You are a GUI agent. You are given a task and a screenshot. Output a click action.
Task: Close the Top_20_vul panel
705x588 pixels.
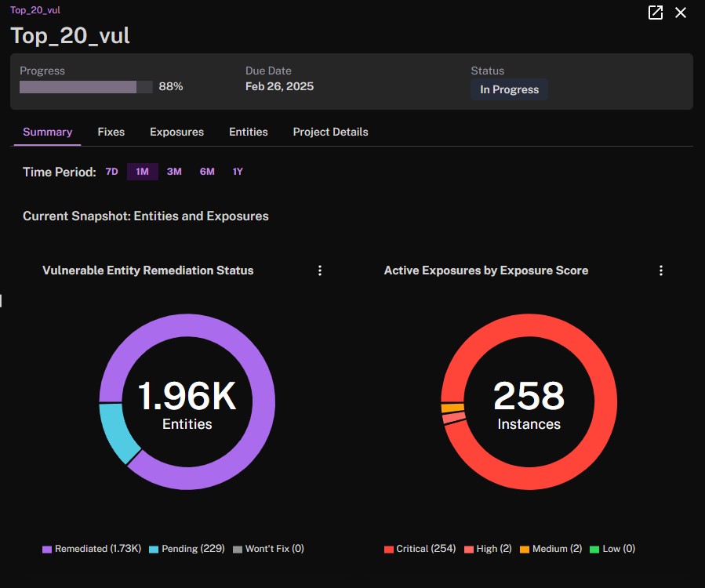(681, 13)
